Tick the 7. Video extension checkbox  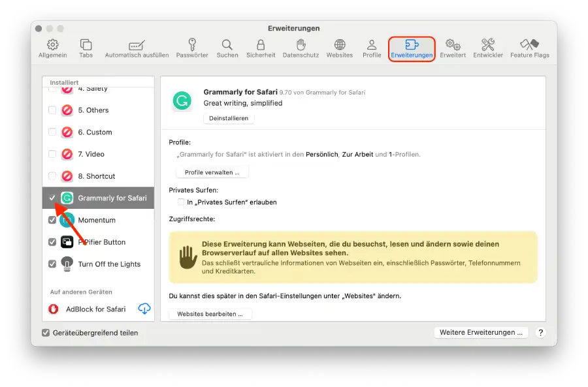(52, 154)
